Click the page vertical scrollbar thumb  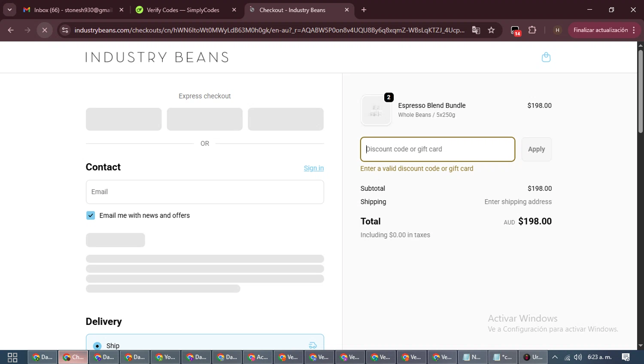coord(640,92)
